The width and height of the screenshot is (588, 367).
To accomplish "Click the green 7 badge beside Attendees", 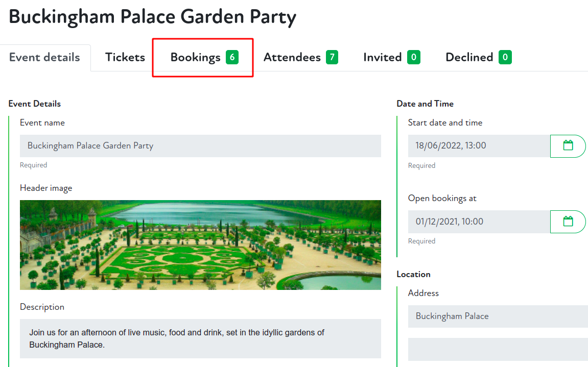I will coord(332,57).
